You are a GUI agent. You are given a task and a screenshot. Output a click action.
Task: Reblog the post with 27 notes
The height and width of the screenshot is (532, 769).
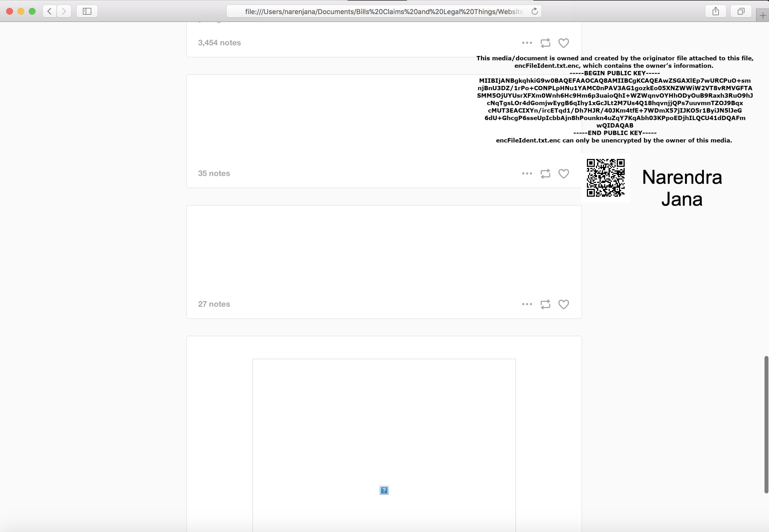pyautogui.click(x=545, y=304)
